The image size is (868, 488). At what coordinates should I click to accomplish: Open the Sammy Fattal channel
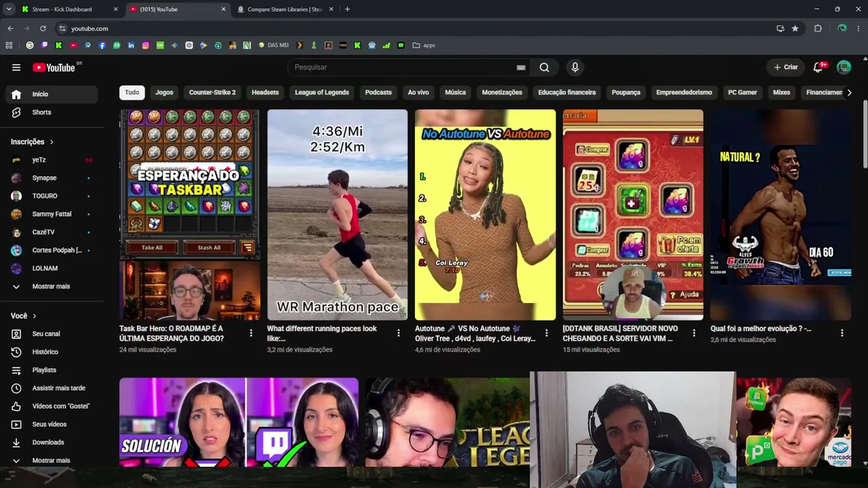[x=52, y=214]
